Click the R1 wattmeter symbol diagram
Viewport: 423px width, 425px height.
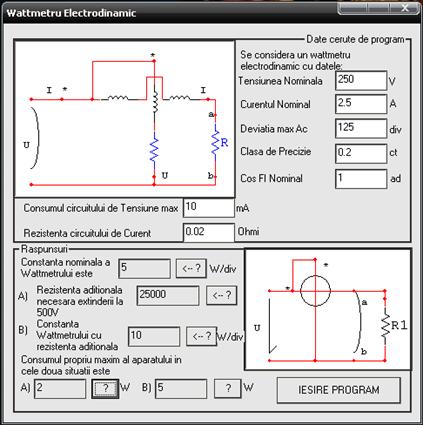[x=328, y=309]
